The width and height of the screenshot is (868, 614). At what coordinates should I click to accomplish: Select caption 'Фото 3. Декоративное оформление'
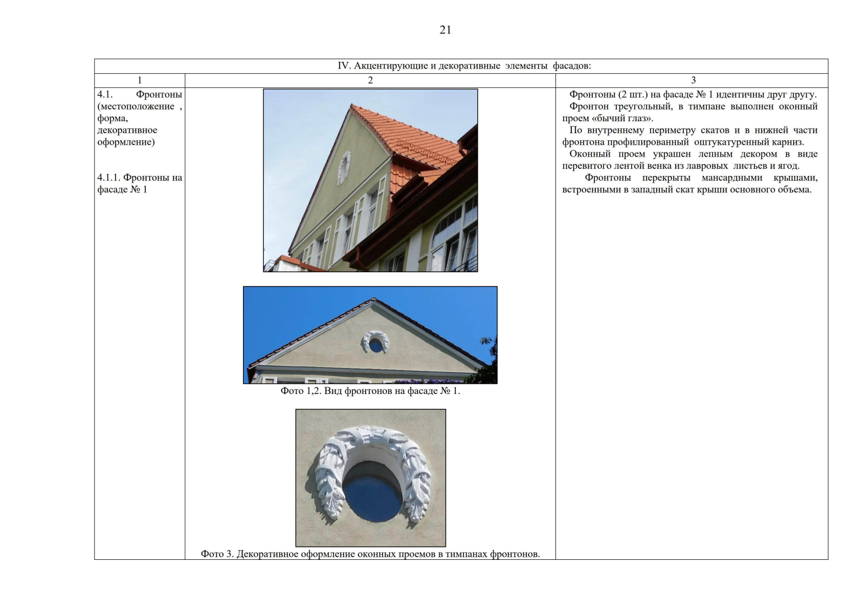click(370, 554)
